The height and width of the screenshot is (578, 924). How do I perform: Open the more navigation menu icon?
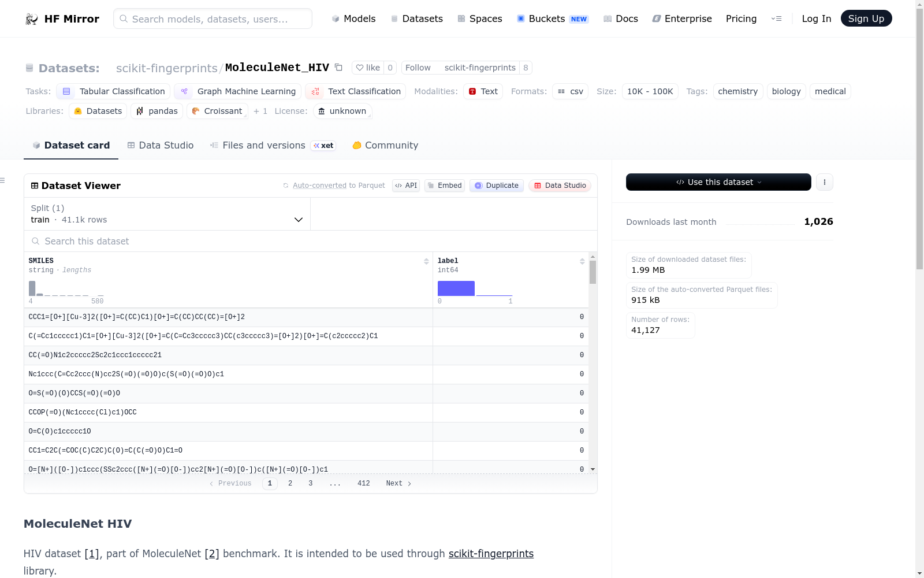[776, 18]
